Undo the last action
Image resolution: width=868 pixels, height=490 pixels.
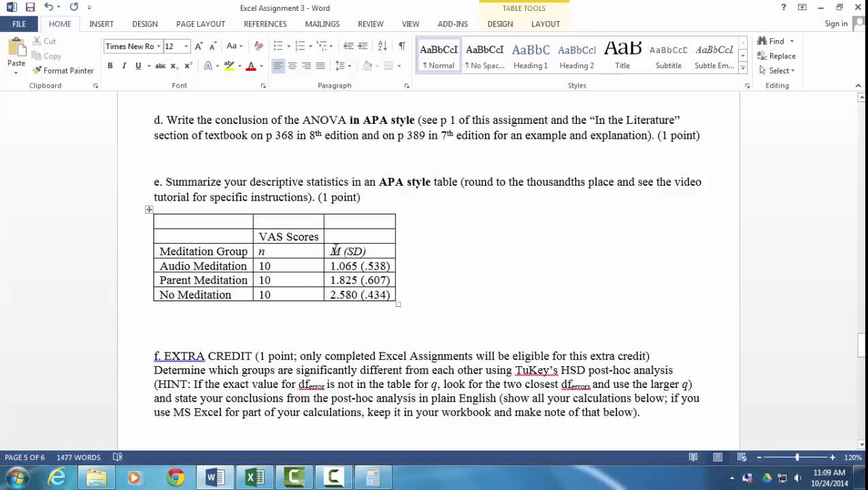(x=48, y=7)
